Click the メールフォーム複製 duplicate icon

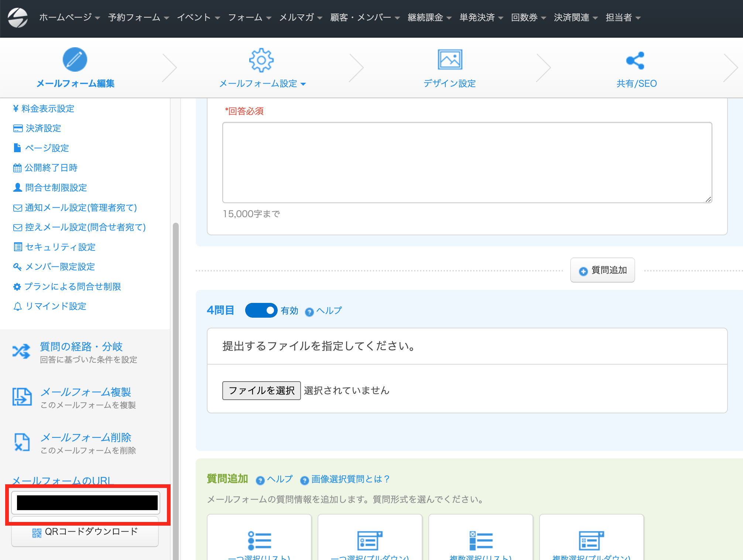tap(22, 397)
